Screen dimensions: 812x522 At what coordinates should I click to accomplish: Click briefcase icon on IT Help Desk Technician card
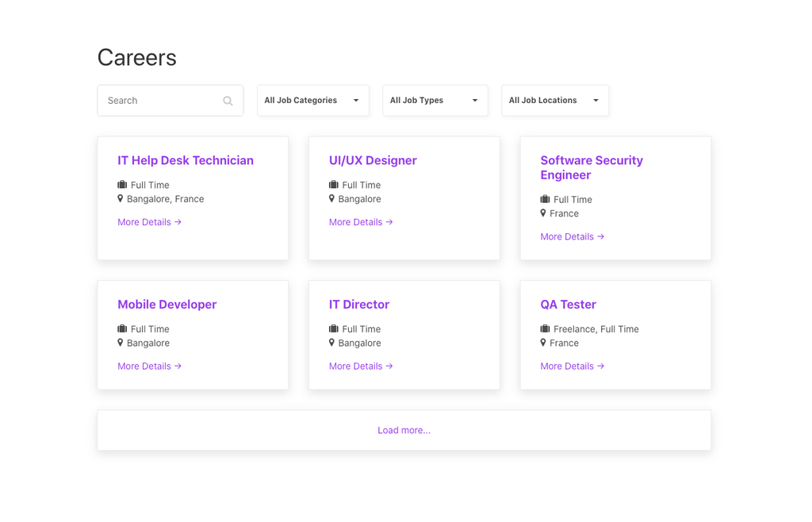pyautogui.click(x=122, y=185)
